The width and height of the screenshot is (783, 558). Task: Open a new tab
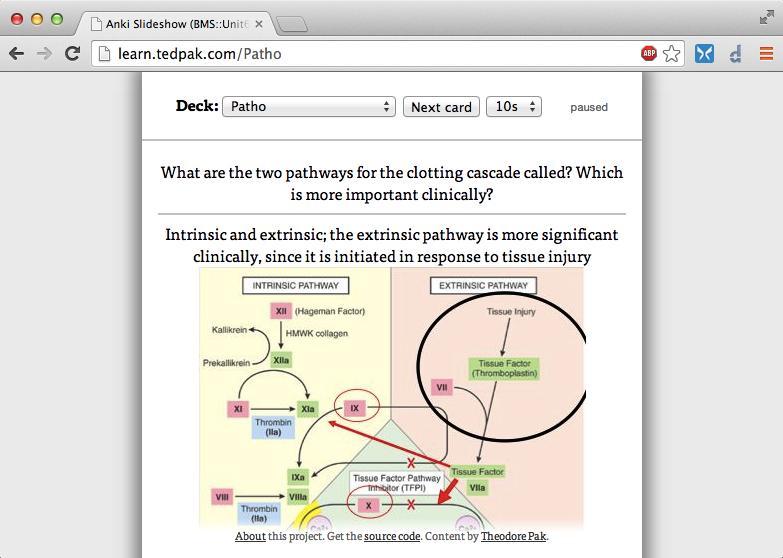coord(291,24)
